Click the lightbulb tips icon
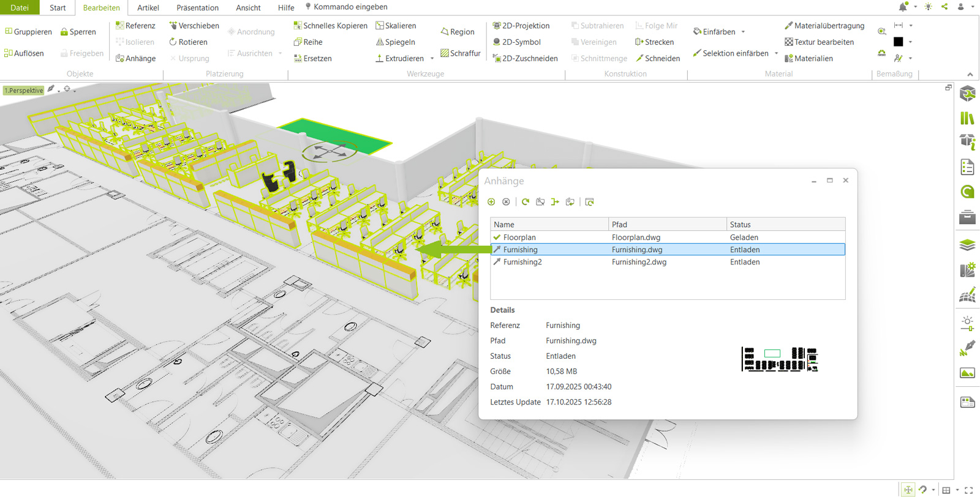The height and width of the screenshot is (497, 980). [x=929, y=7]
